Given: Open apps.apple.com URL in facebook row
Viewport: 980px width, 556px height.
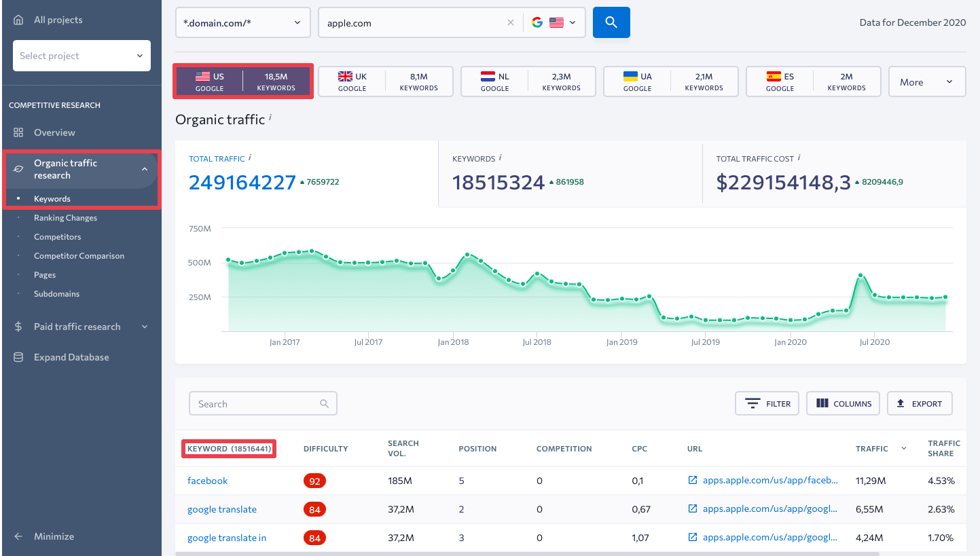Looking at the screenshot, I should (x=770, y=481).
